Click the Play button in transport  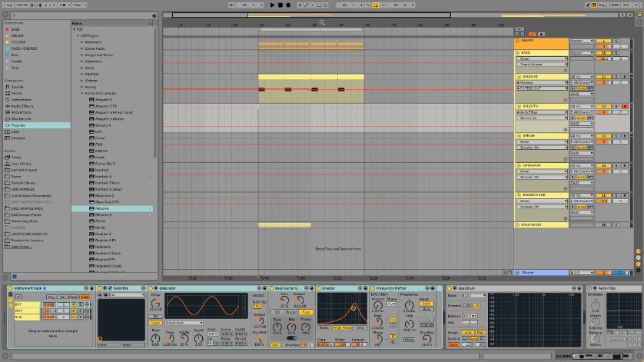pyautogui.click(x=272, y=5)
